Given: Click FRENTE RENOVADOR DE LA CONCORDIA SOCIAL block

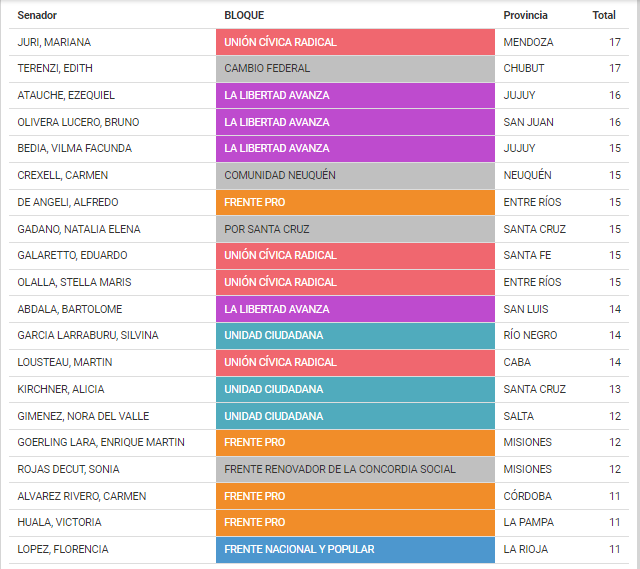Looking at the screenshot, I should tap(355, 469).
